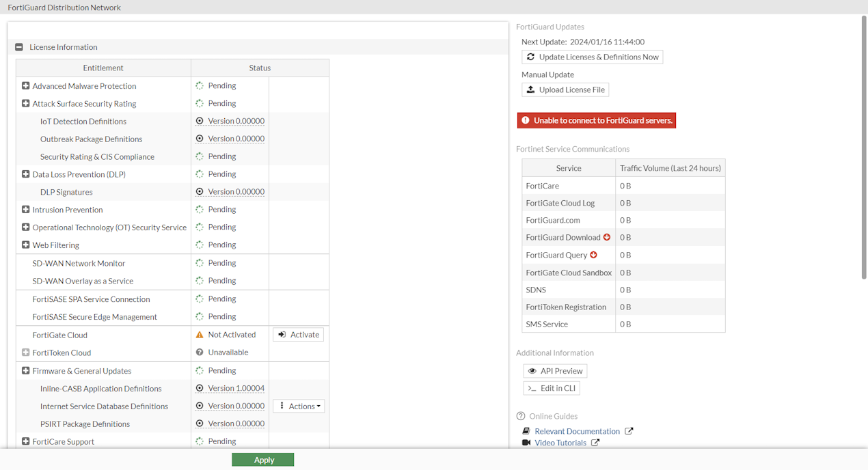Click the question mark icon near Online Guides
The width and height of the screenshot is (868, 470).
(520, 415)
